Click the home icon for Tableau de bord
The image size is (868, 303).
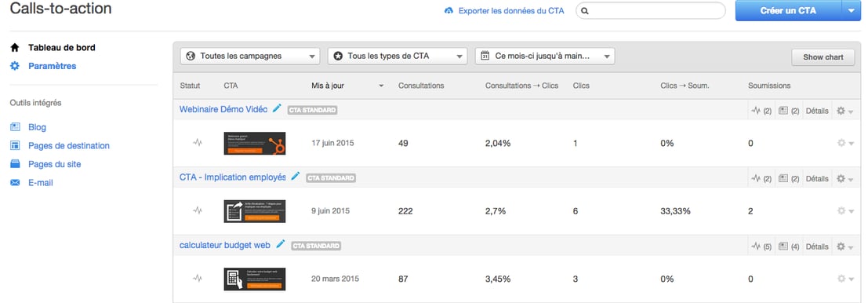coord(15,48)
